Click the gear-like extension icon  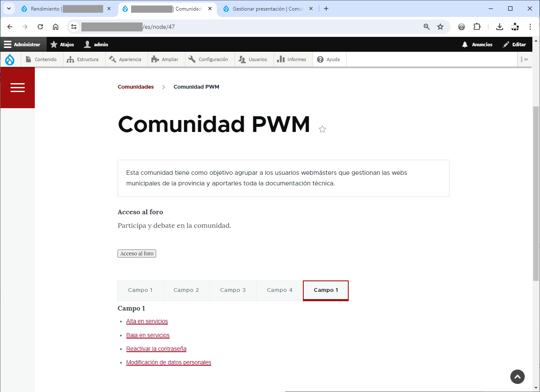tap(462, 27)
